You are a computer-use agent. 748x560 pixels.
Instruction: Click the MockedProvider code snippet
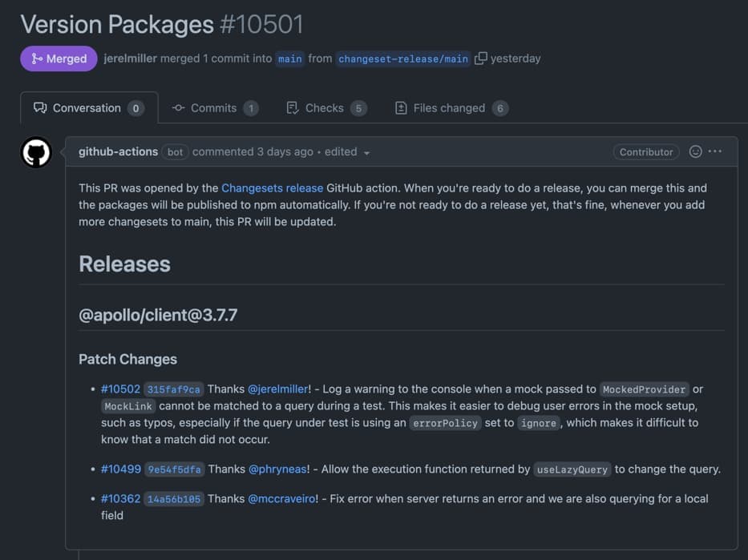click(x=644, y=389)
